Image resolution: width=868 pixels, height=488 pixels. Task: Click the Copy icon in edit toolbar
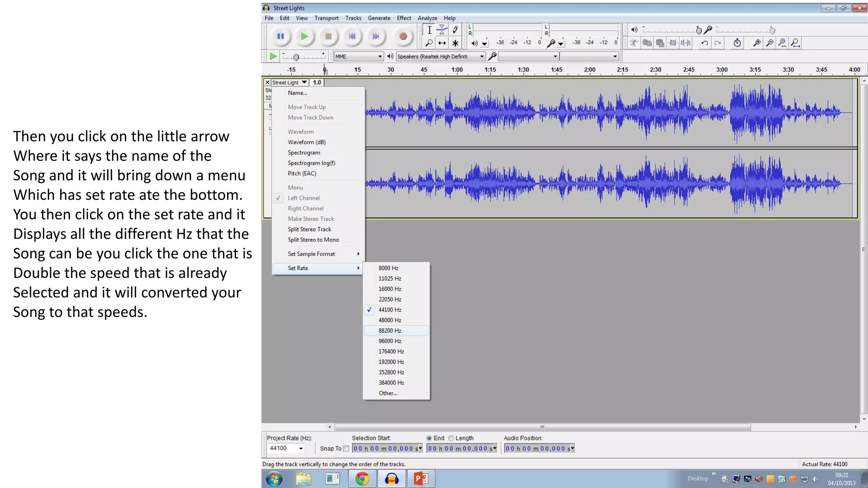(647, 43)
